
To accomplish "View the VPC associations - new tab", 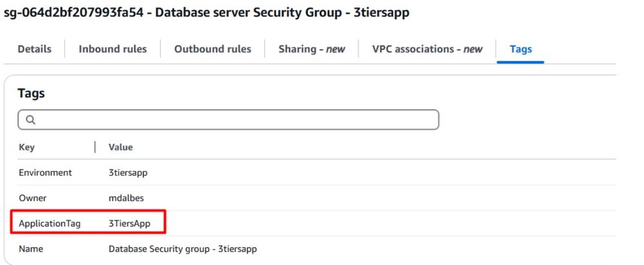I will click(x=427, y=49).
